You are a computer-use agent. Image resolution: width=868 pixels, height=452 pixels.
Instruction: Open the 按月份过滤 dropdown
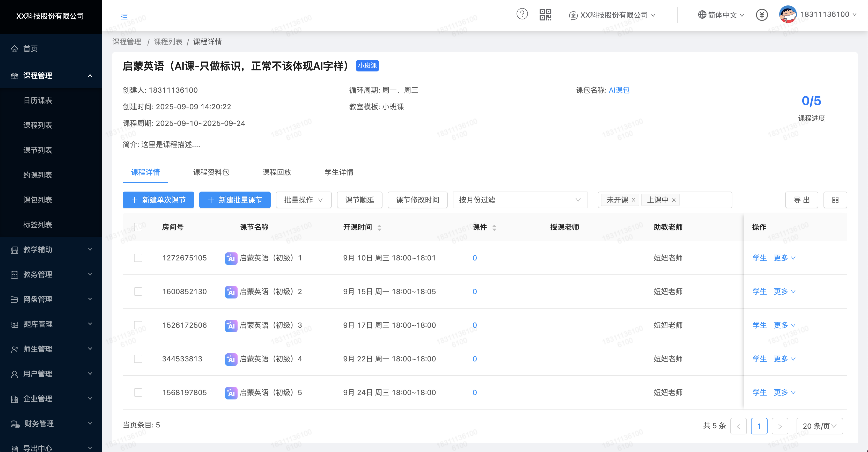coord(520,200)
